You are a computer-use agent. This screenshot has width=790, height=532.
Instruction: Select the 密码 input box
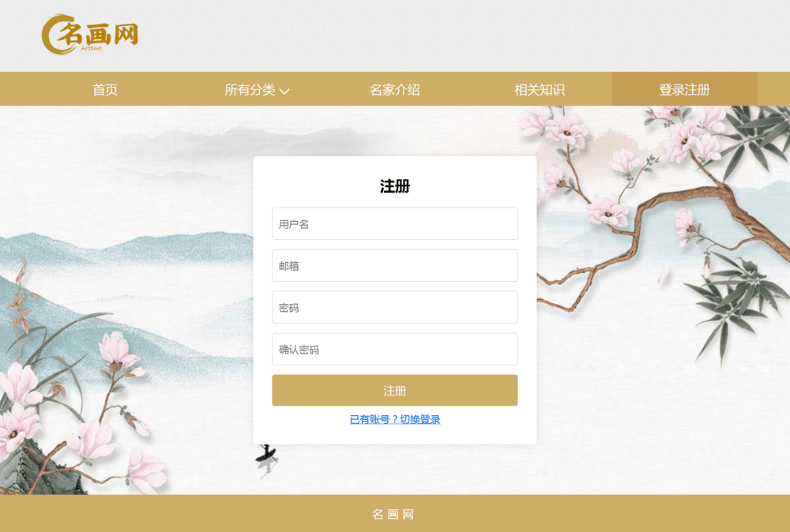[394, 307]
